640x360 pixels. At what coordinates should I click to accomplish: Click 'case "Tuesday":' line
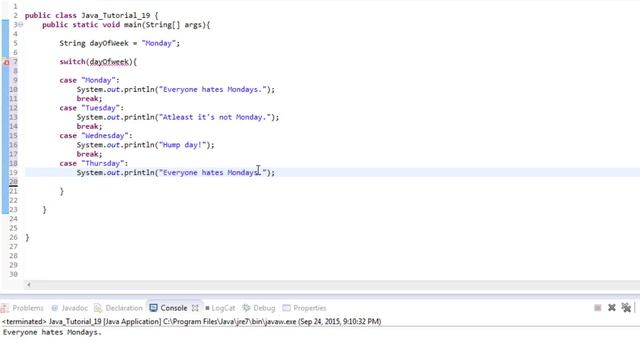click(x=91, y=108)
